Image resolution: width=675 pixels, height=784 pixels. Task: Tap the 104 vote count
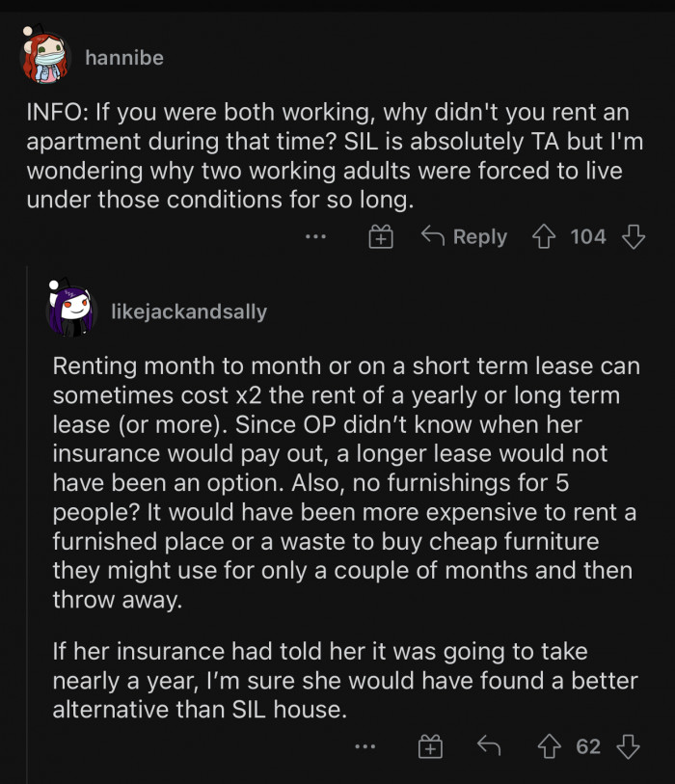click(x=592, y=236)
